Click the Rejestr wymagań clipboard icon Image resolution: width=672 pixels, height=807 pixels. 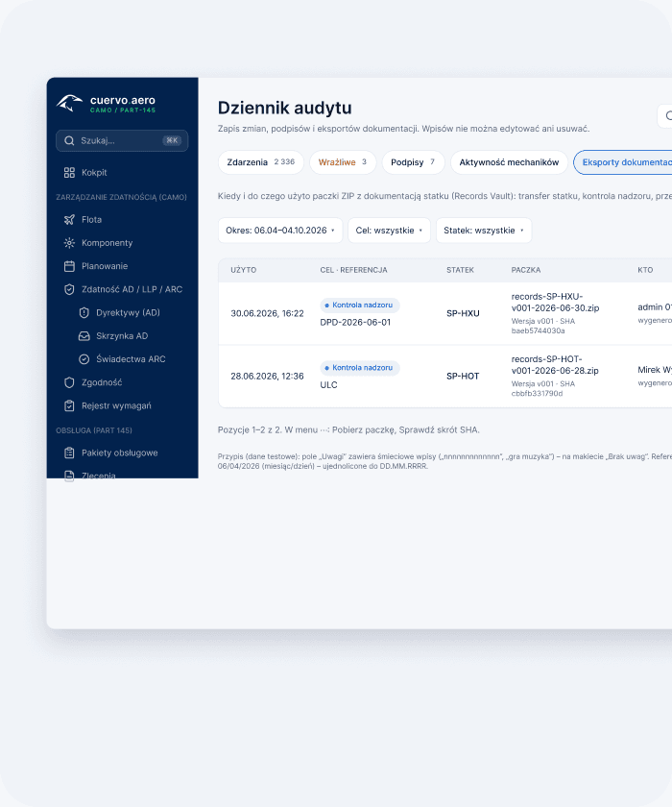[69, 405]
